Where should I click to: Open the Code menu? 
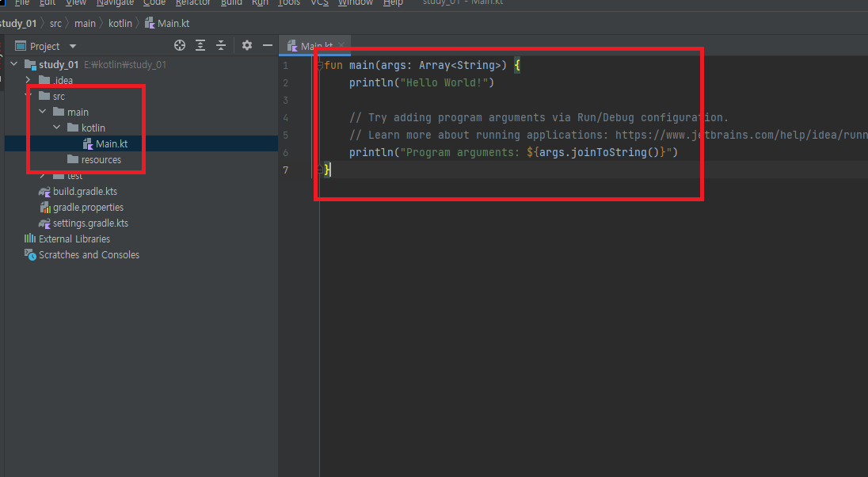pyautogui.click(x=154, y=2)
